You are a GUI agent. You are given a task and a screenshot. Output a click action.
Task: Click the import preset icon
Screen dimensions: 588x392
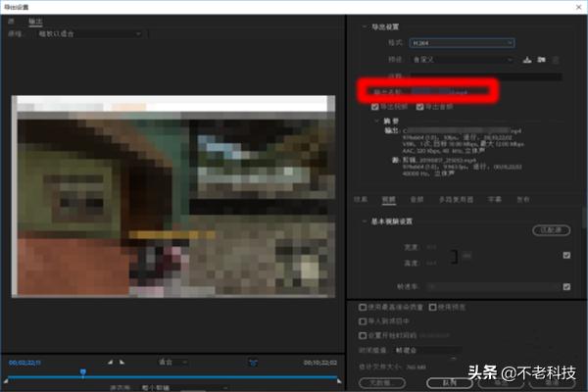[x=541, y=60]
